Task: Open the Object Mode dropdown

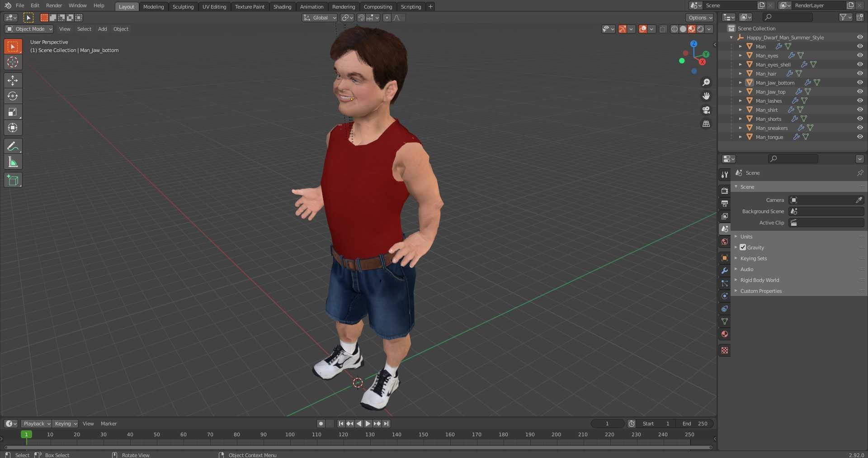Action: tap(29, 29)
